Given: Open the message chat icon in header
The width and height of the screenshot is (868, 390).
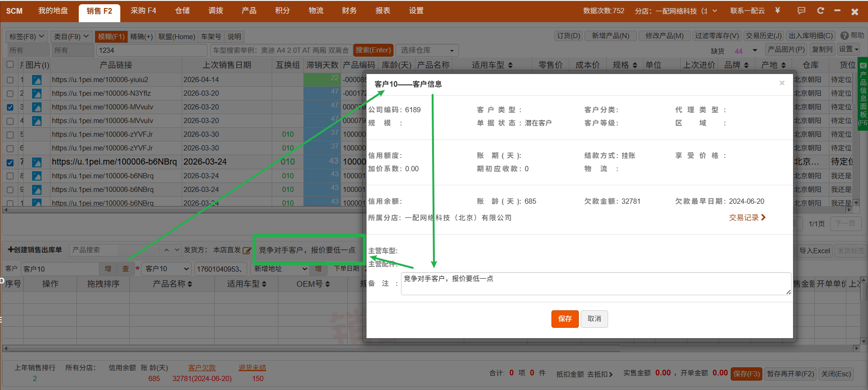Looking at the screenshot, I should click(801, 10).
